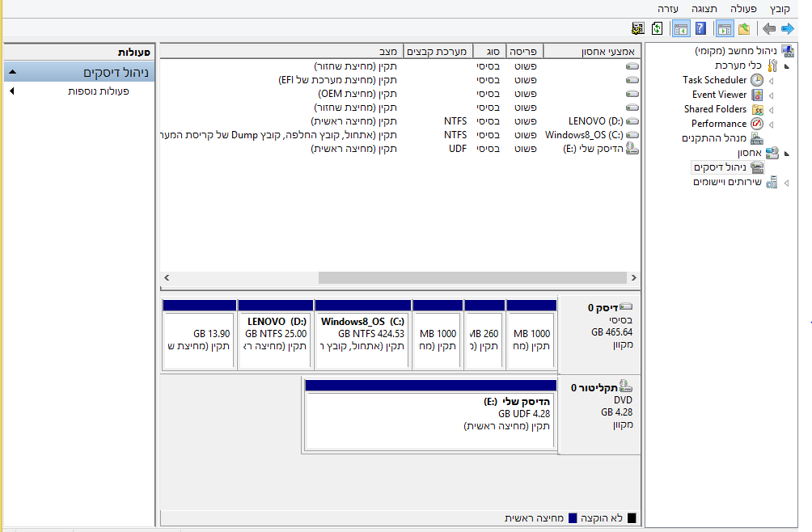The height and width of the screenshot is (532, 812).
Task: Click the drive icon in the EFI partition row
Action: (x=632, y=80)
